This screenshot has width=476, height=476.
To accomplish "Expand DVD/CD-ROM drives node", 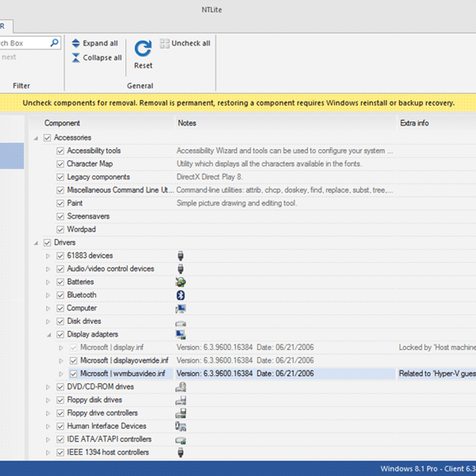I will click(x=48, y=387).
